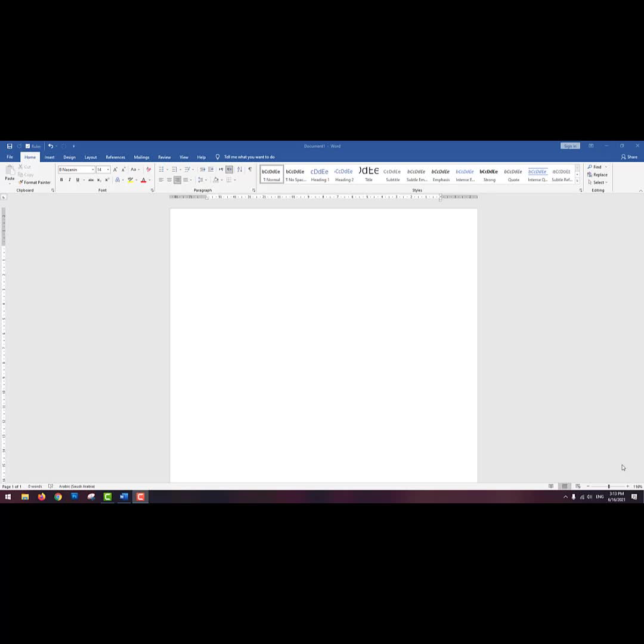Screen dimensions: 644x644
Task: Click the Format Painter tool
Action: (35, 182)
